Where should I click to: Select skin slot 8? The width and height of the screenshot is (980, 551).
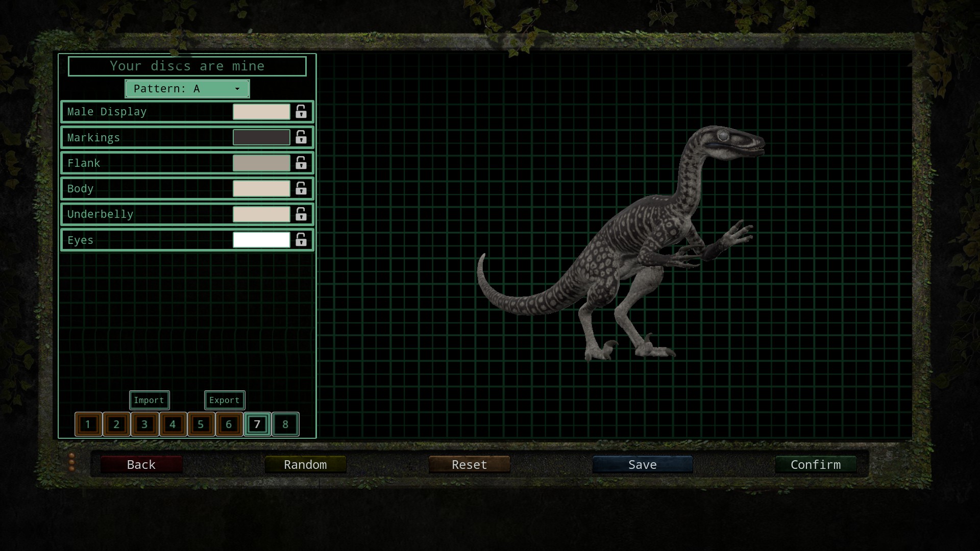(285, 424)
